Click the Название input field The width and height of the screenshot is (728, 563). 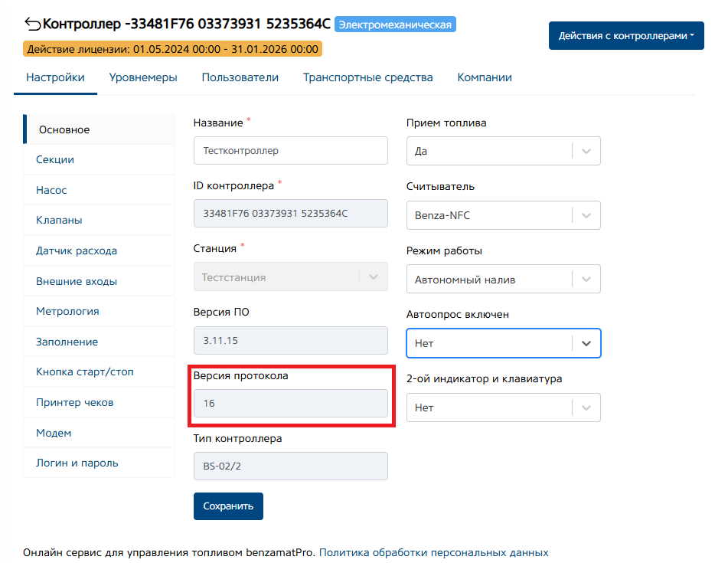291,151
